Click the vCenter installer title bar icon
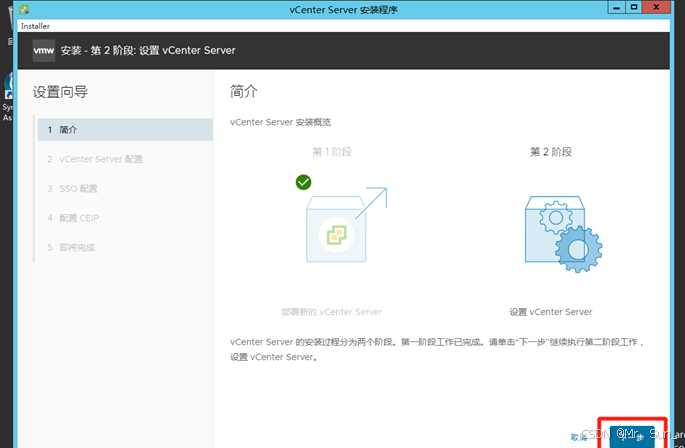 [24, 9]
